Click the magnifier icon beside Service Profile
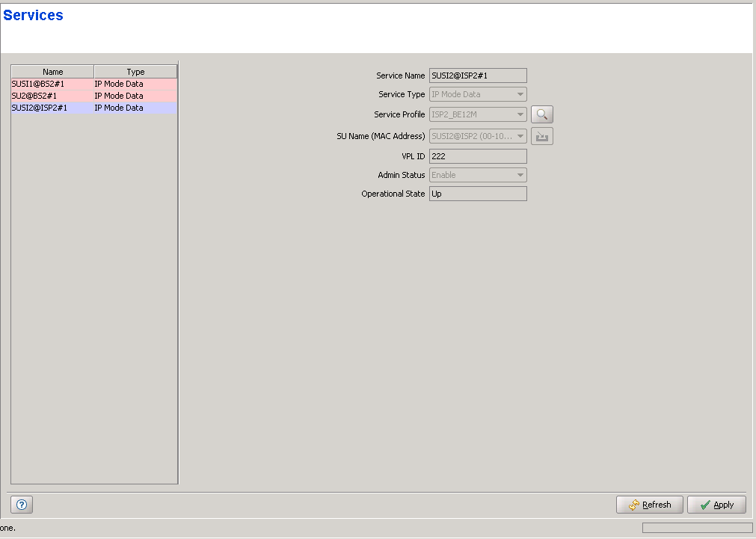 [541, 114]
